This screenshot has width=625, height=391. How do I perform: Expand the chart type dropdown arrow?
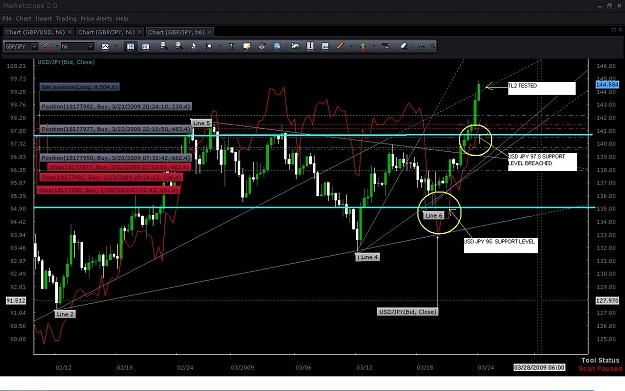pos(116,47)
